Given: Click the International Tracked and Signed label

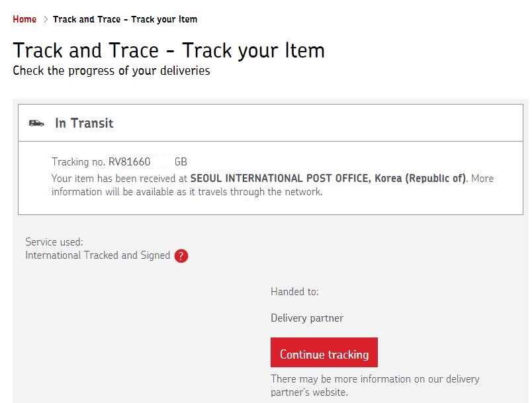Looking at the screenshot, I should pyautogui.click(x=98, y=255).
